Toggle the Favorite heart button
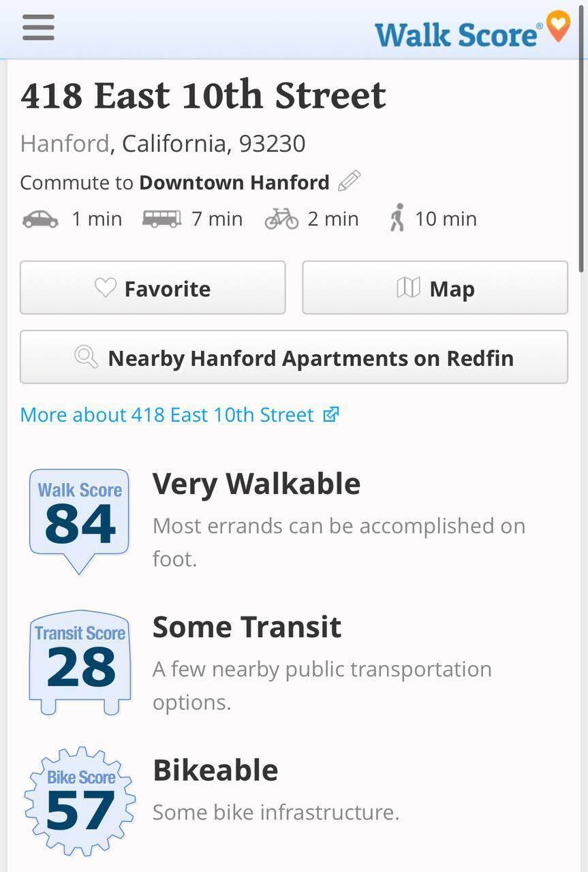Viewport: 588px width, 872px height. coord(153,288)
